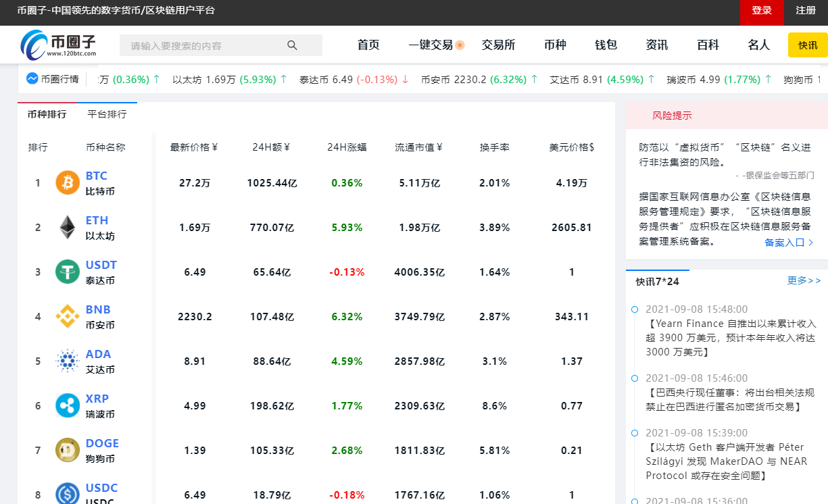The width and height of the screenshot is (828, 504).
Task: Open the BNB coin name link
Action: click(98, 309)
